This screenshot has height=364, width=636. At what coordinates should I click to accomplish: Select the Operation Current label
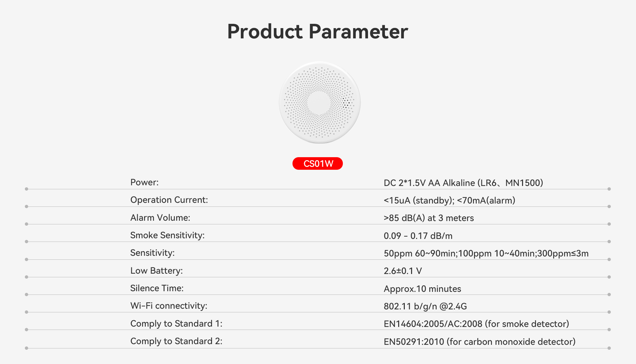point(169,200)
